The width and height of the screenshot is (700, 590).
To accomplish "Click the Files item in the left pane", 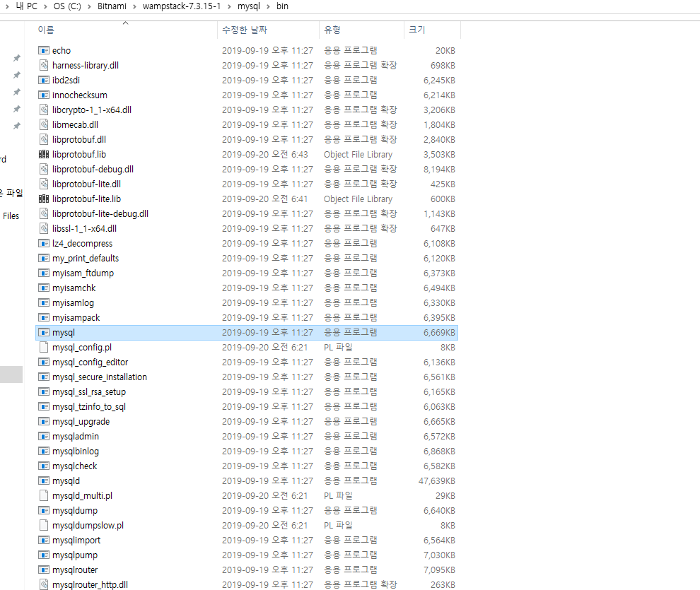I will [11, 216].
